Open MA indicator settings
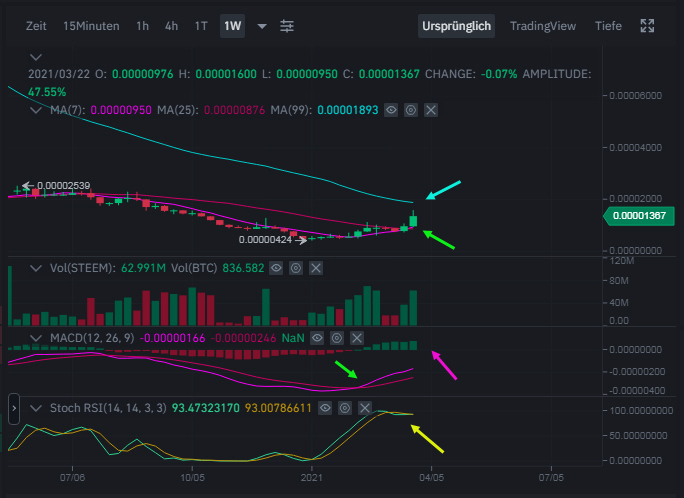 pos(411,109)
